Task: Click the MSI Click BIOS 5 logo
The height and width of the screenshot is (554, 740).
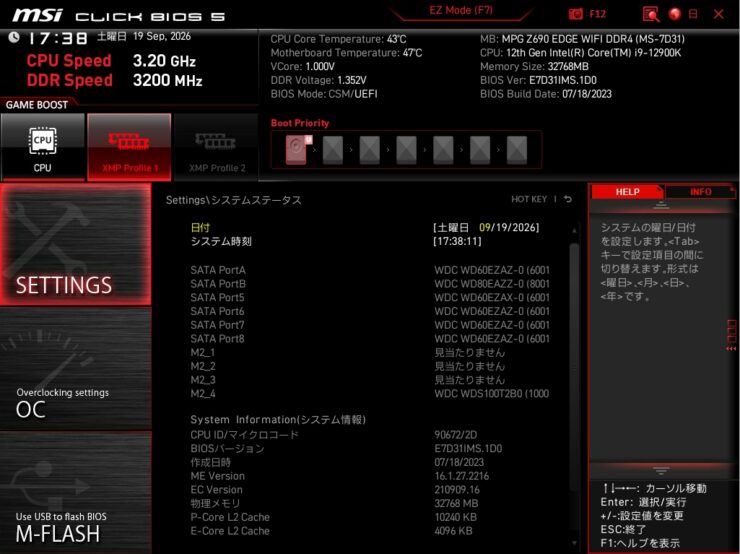Action: click(118, 16)
